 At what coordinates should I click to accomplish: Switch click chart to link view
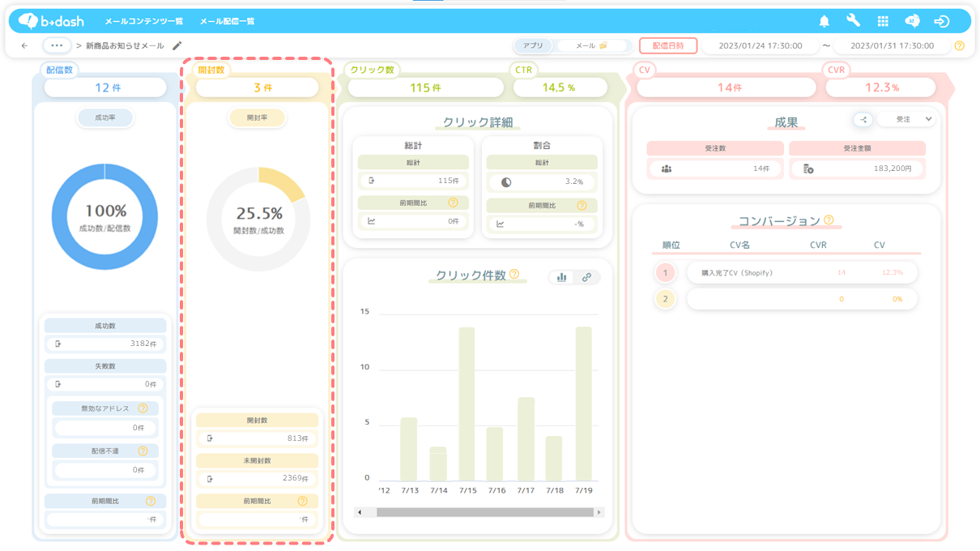pos(586,277)
